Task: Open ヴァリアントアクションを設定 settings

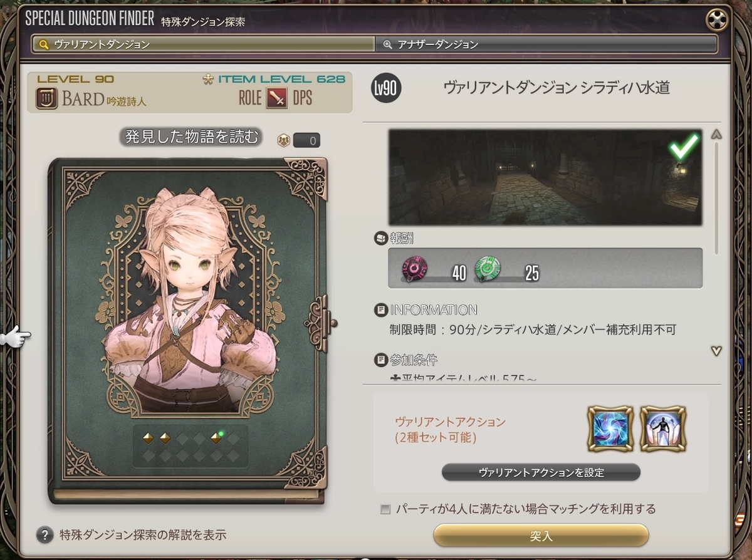Action: pyautogui.click(x=541, y=472)
